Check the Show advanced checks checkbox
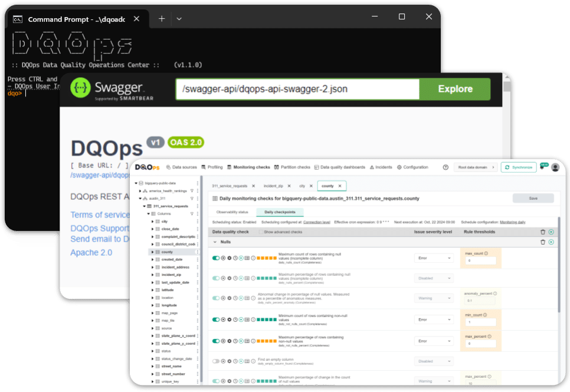This screenshot has width=570, height=392. pos(261,232)
